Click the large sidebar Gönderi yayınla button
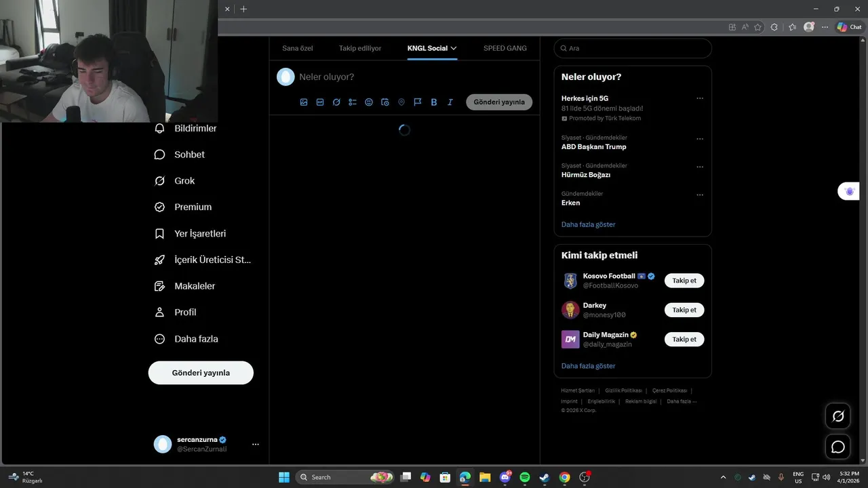This screenshot has height=488, width=868. pos(201,373)
